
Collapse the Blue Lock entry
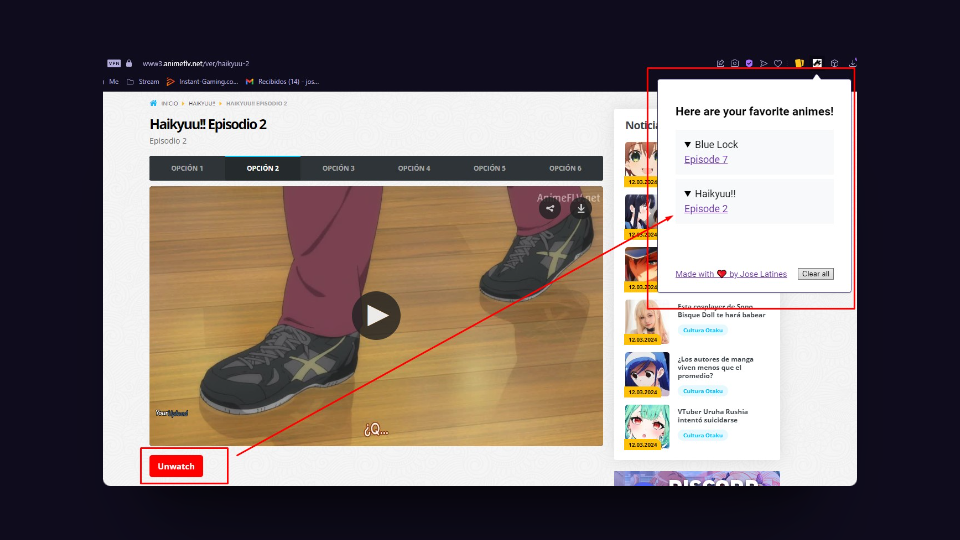[x=688, y=145]
